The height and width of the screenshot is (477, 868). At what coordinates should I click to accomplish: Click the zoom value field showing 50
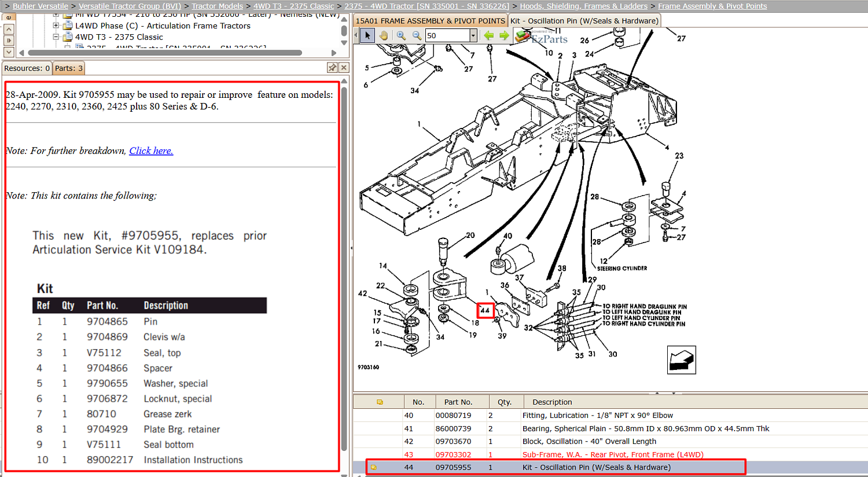(447, 36)
